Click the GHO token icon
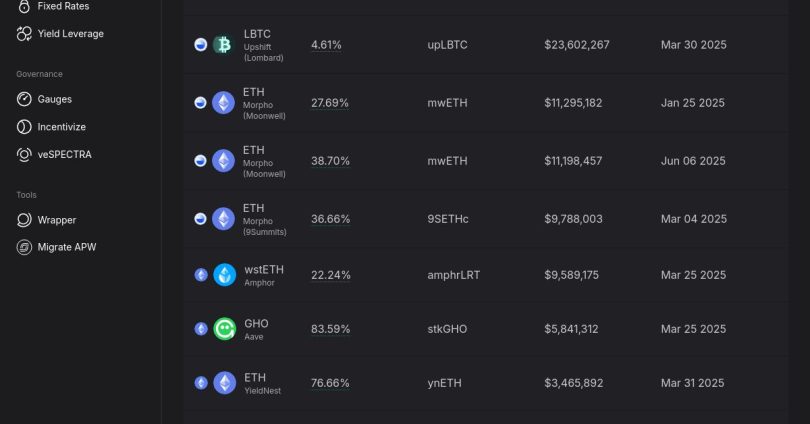Viewport: 810px width, 424px height. [224, 329]
